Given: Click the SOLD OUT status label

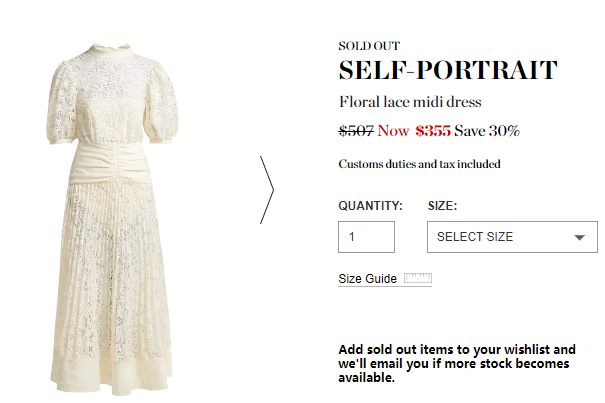Looking at the screenshot, I should pos(369,45).
